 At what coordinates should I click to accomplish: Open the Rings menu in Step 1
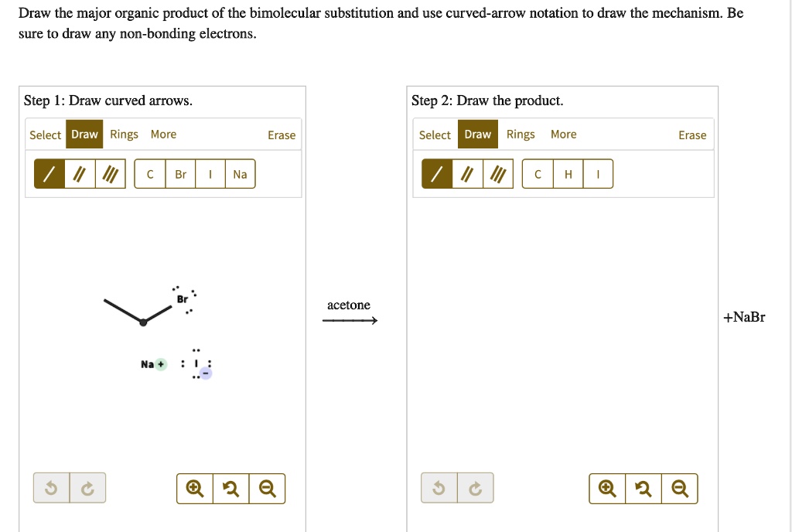124,134
